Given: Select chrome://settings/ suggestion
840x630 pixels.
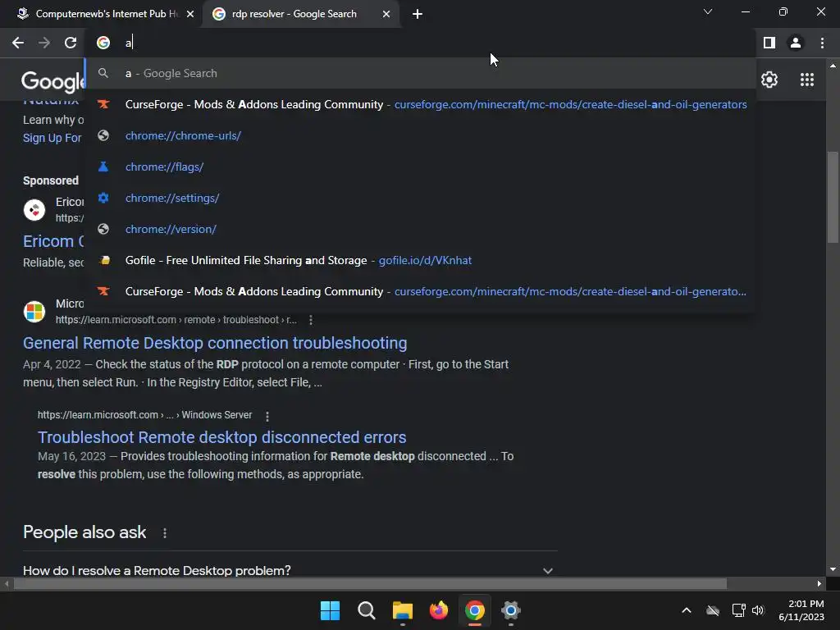Looking at the screenshot, I should (x=421, y=198).
